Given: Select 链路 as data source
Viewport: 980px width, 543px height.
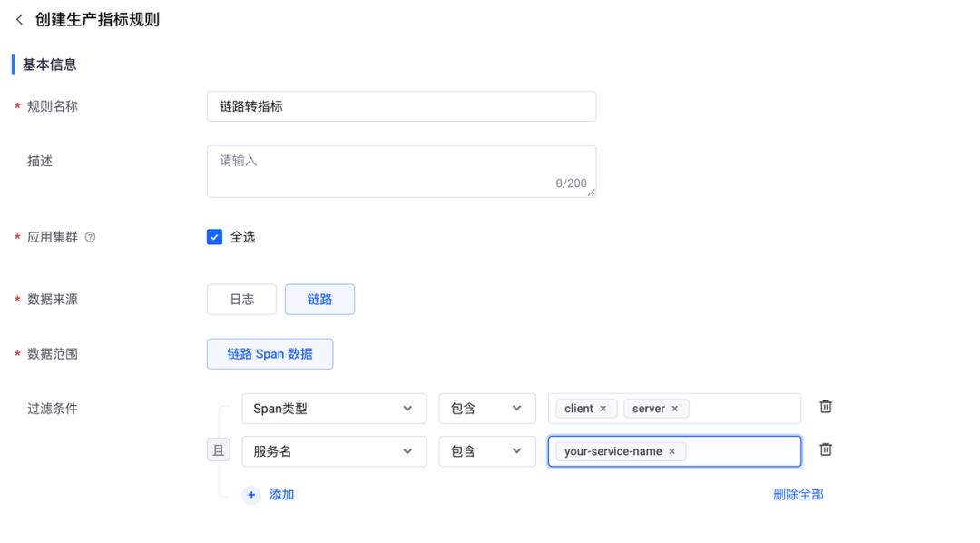Looking at the screenshot, I should (320, 299).
